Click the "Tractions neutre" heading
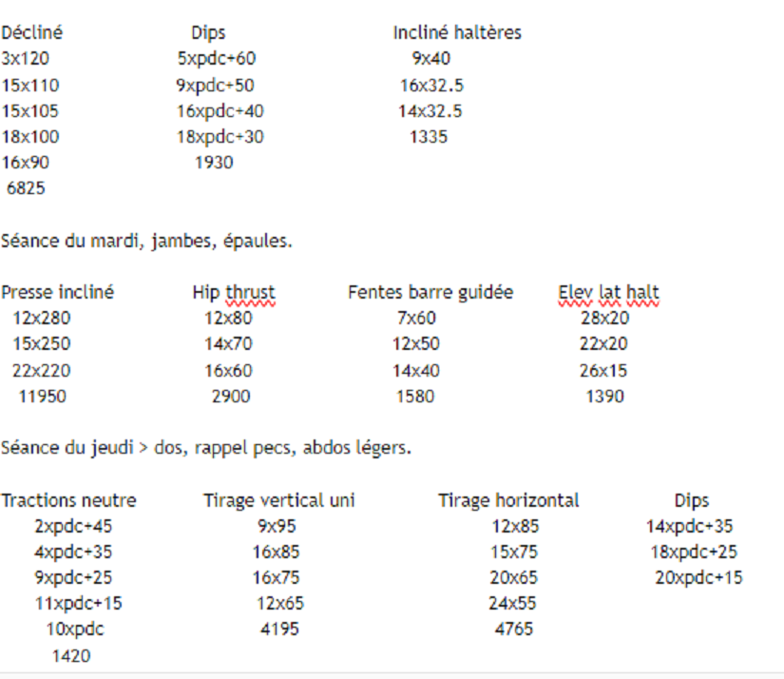Screen dimensions: 784x679 (x=68, y=500)
